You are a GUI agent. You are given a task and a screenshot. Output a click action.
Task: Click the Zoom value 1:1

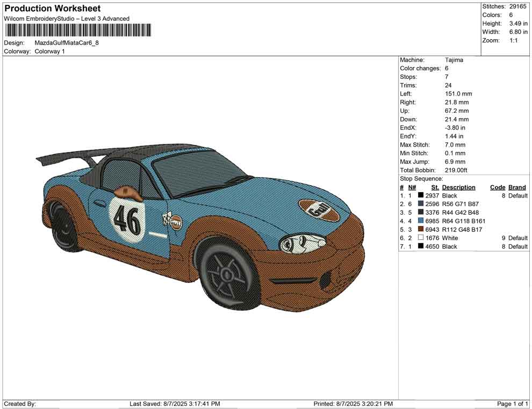pyautogui.click(x=513, y=40)
